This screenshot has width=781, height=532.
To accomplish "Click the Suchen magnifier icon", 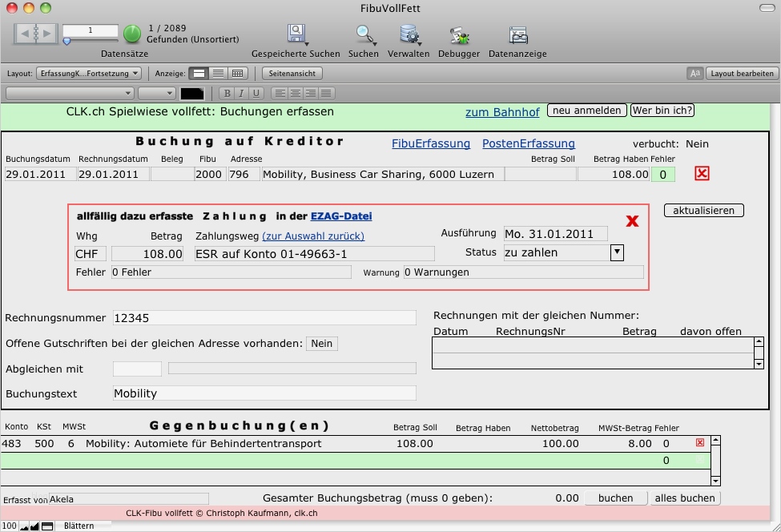I will pos(365,34).
